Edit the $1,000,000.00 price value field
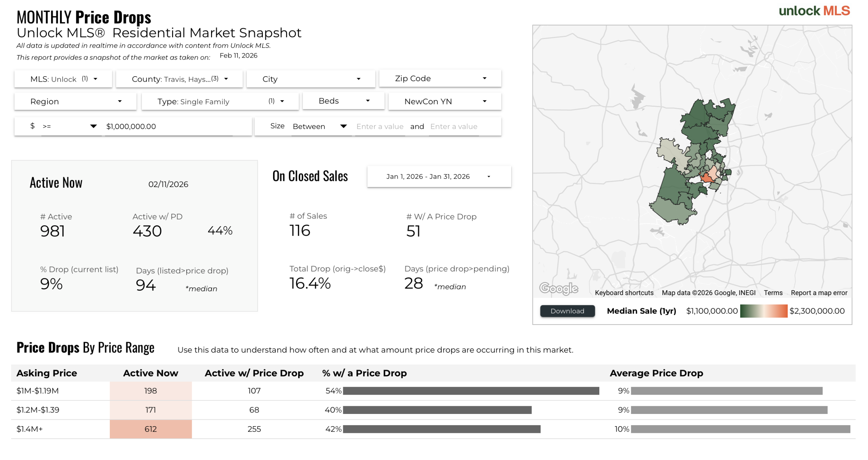The height and width of the screenshot is (460, 868). pos(168,126)
